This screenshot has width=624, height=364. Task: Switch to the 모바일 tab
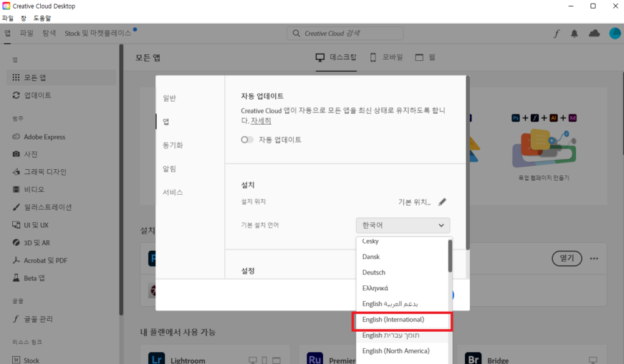(386, 58)
